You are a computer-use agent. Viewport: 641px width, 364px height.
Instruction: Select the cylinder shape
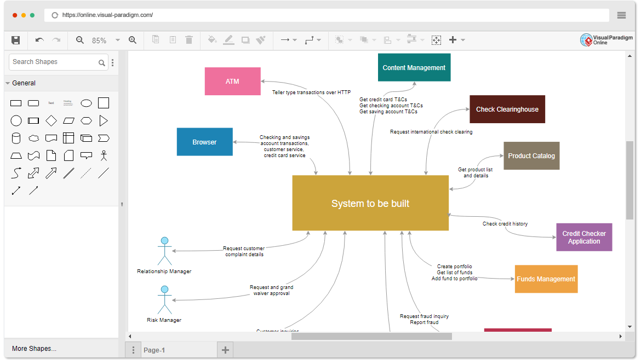pos(16,138)
